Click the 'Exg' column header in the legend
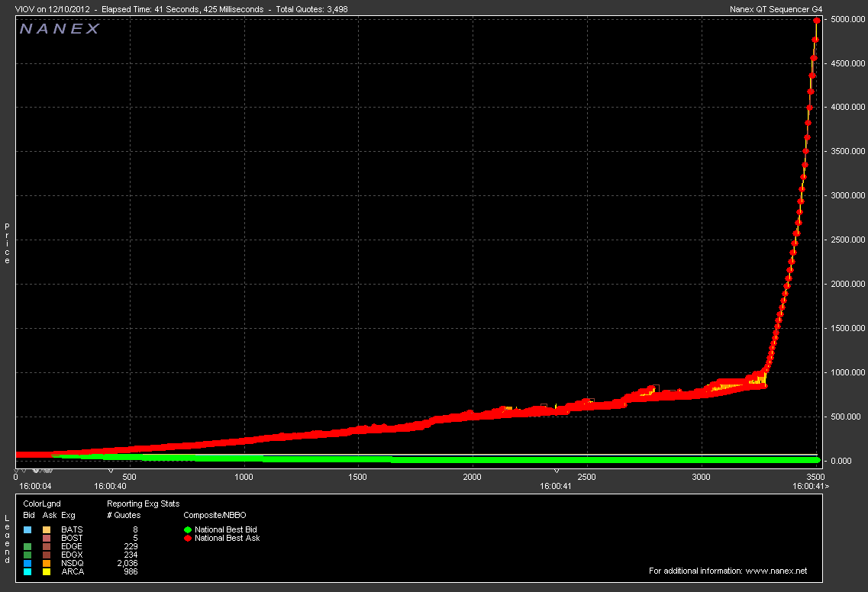 (68, 515)
